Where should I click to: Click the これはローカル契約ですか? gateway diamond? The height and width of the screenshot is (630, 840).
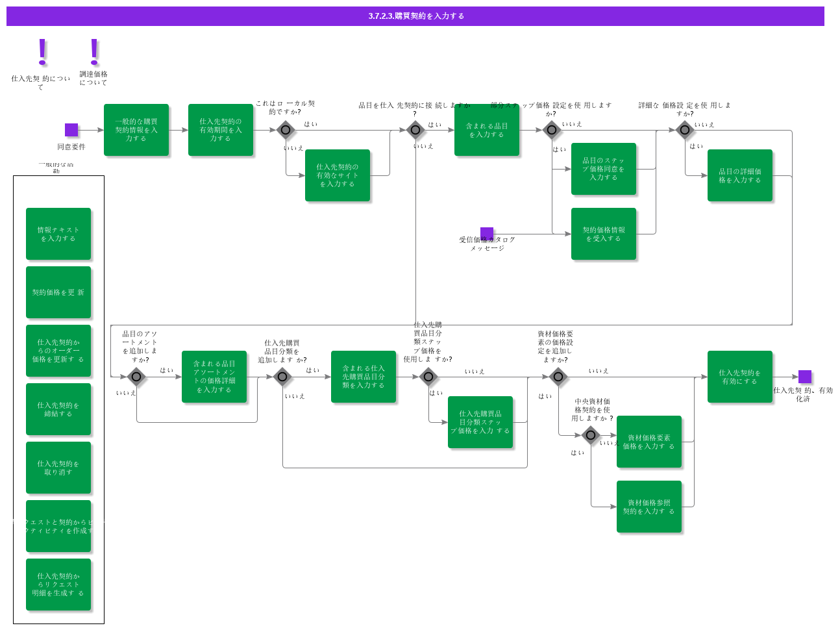click(x=286, y=130)
